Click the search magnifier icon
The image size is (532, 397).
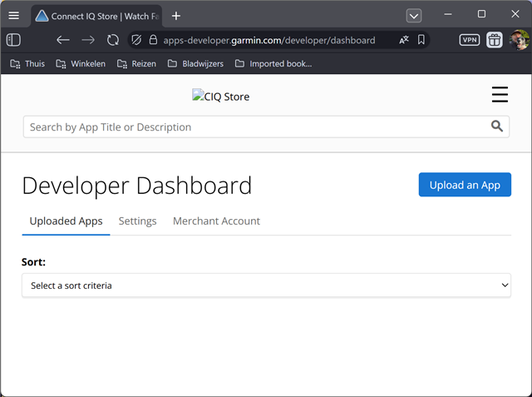pos(497,127)
